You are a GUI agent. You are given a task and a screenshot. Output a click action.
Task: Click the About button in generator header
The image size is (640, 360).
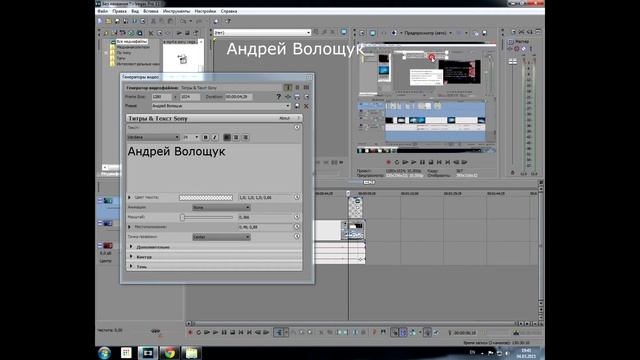(284, 118)
